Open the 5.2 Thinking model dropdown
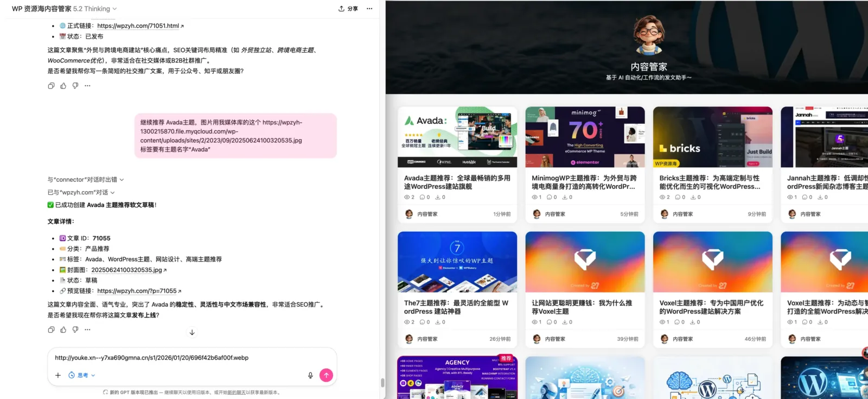 pos(95,9)
